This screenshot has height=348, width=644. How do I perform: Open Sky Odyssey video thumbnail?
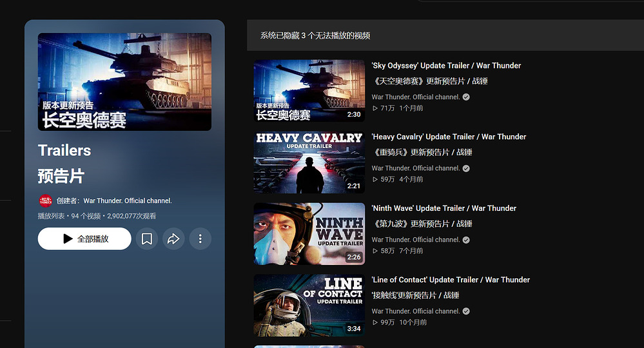pos(309,91)
